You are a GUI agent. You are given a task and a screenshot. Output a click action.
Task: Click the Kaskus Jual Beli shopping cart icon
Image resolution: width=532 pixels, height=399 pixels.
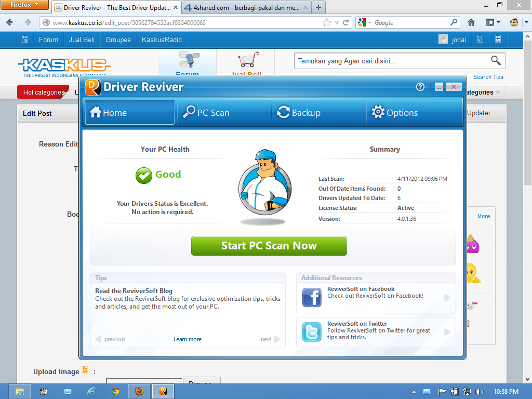pyautogui.click(x=249, y=59)
